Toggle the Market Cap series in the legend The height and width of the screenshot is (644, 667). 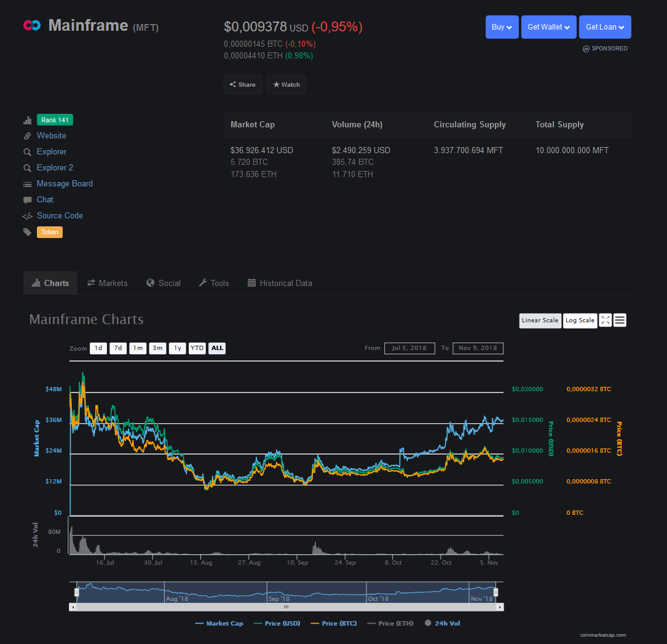coord(219,623)
